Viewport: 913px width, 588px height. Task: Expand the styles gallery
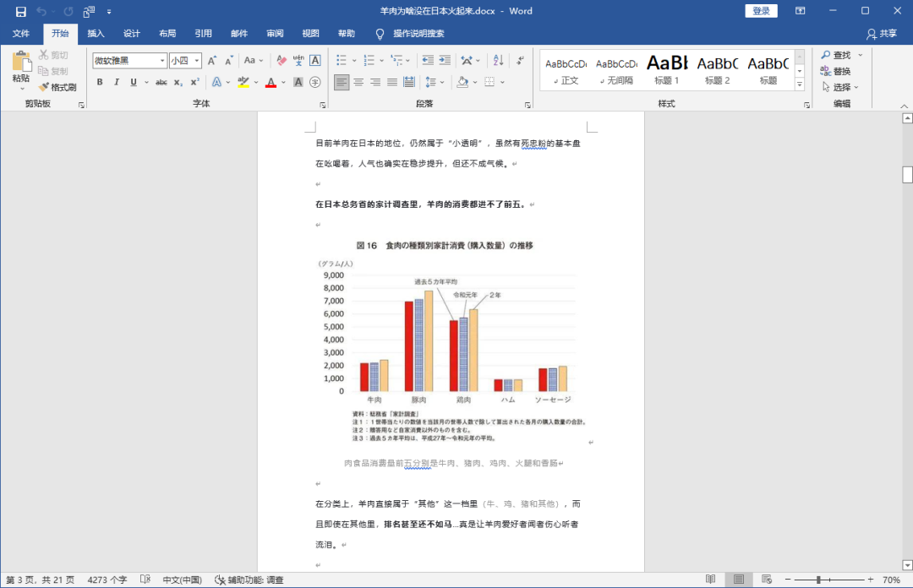click(800, 85)
